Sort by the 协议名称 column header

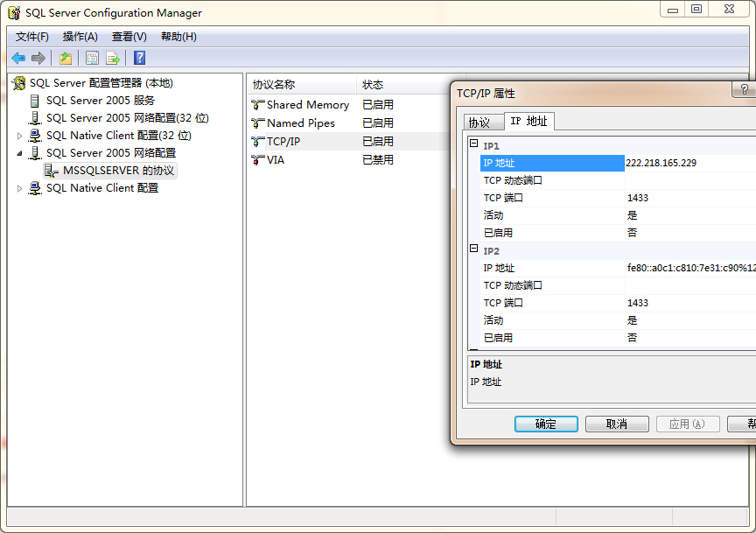[x=302, y=85]
